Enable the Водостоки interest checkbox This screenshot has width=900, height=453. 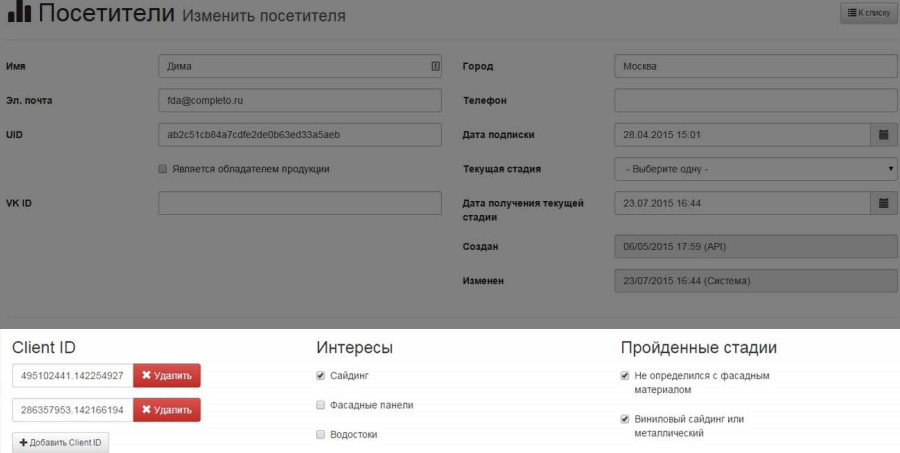(320, 435)
